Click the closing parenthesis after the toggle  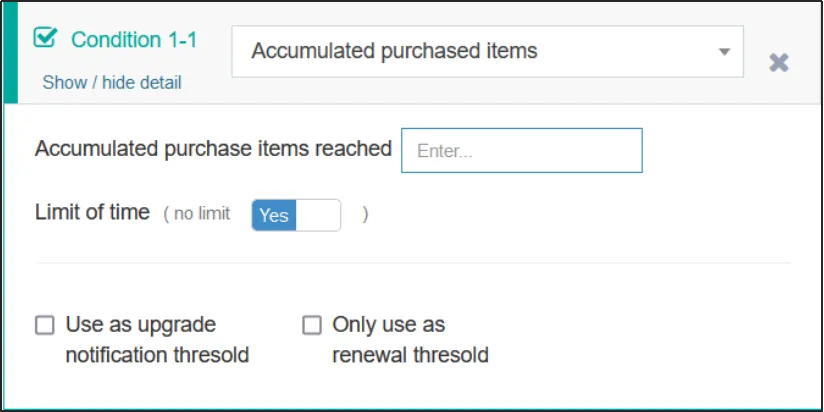coord(365,214)
